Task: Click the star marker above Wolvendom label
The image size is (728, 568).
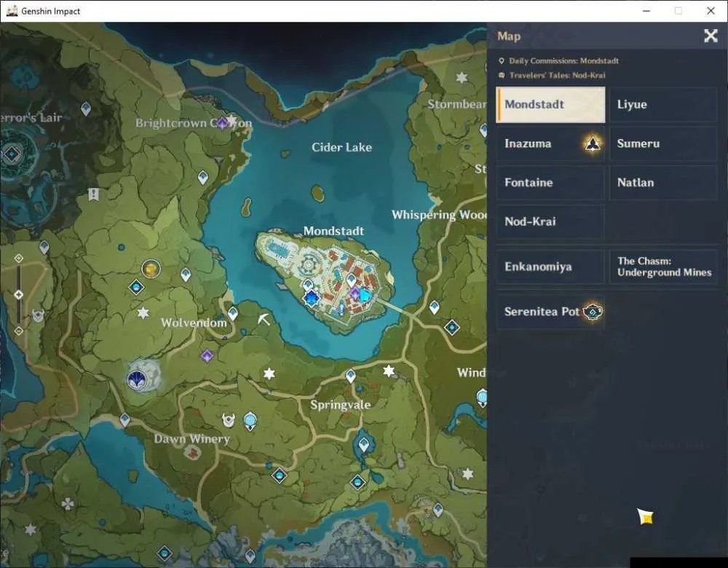Action: (143, 312)
